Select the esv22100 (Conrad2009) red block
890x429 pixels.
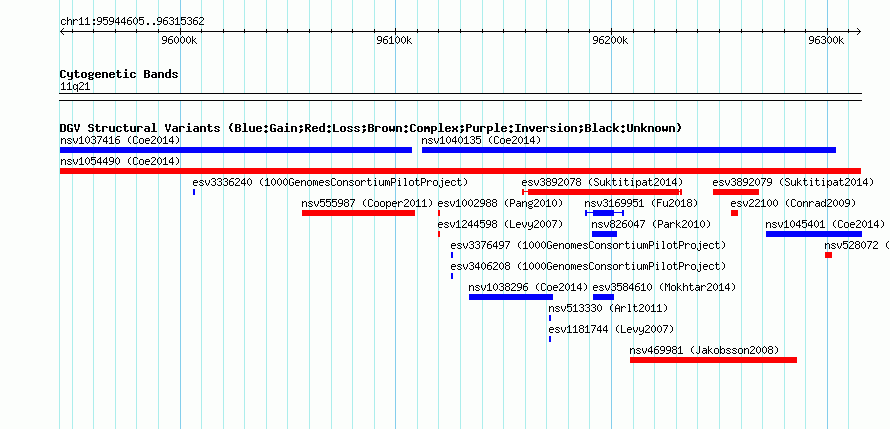click(734, 213)
